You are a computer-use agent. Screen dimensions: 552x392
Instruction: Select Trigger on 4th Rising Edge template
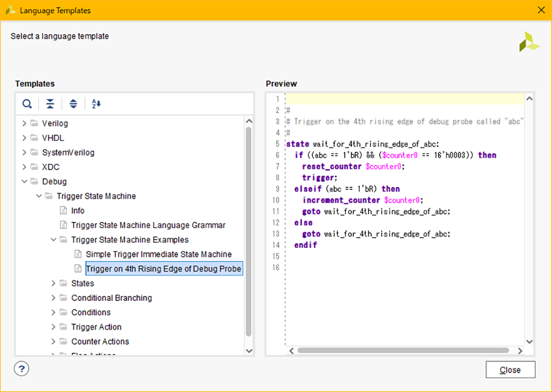164,269
